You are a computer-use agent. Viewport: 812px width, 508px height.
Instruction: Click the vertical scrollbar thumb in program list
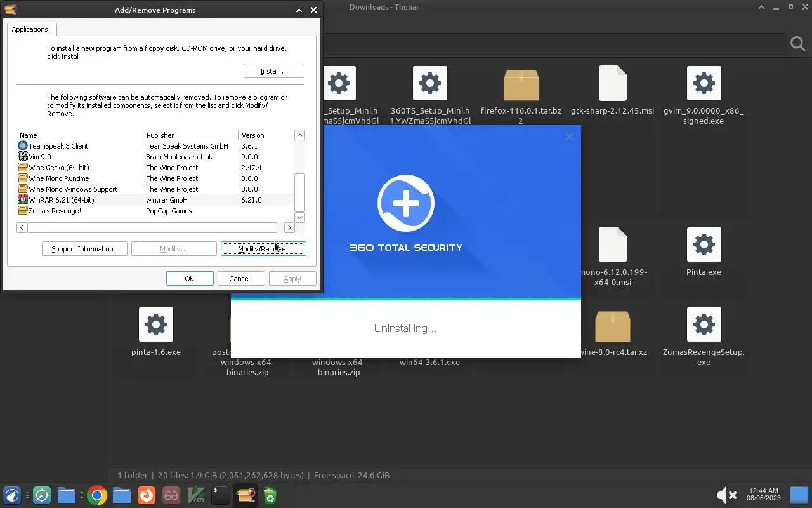point(300,192)
